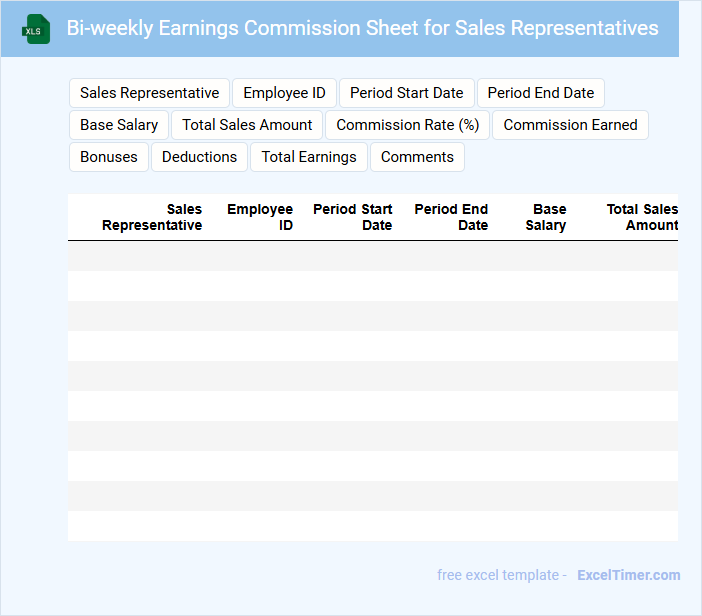This screenshot has height=616, width=702.
Task: Select the Period End Date tag
Action: 540,93
